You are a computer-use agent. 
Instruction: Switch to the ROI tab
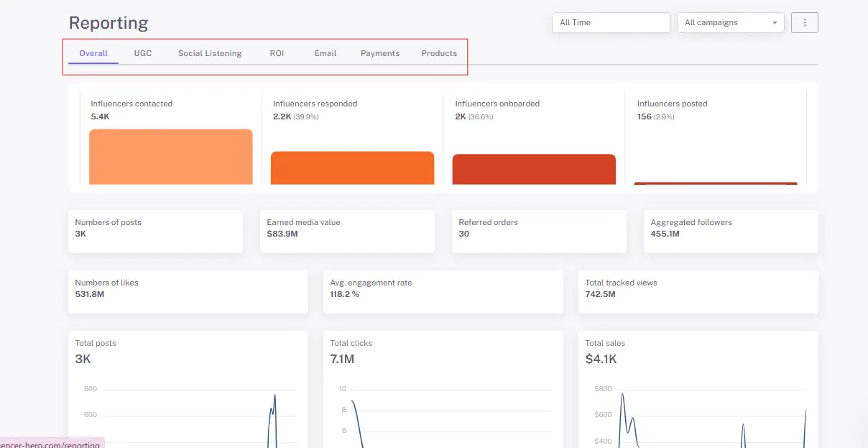point(277,53)
